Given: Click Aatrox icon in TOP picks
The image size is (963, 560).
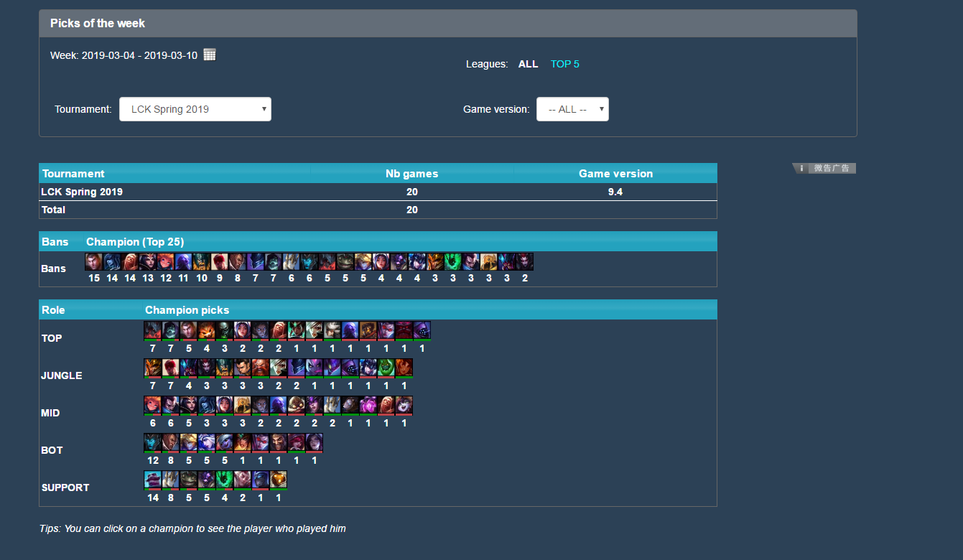Looking at the screenshot, I should [x=152, y=330].
